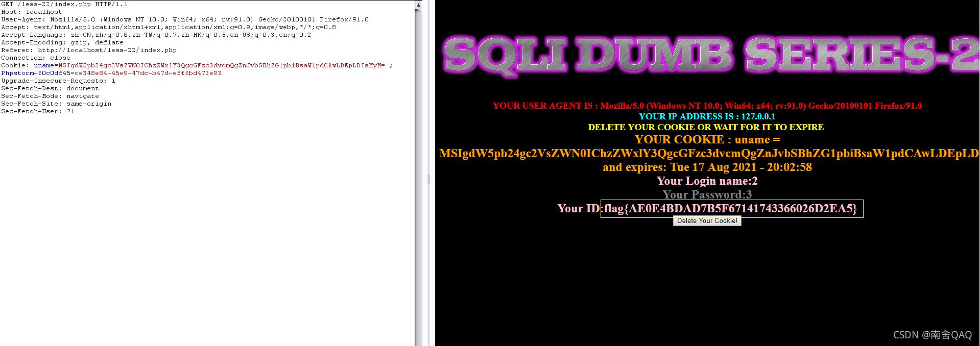
Task: Click the flag{AE0E4BDAD7...} value text
Action: [731, 208]
